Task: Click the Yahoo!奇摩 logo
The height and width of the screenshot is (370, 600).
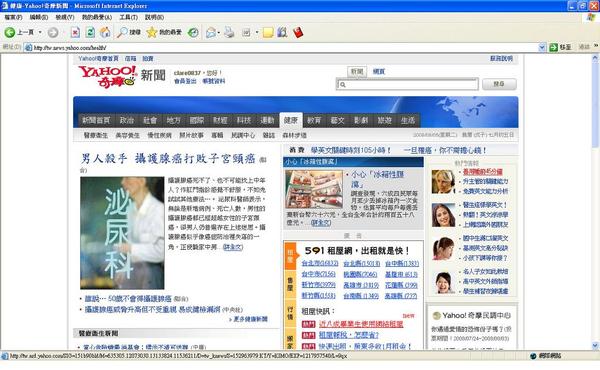Action: click(108, 77)
